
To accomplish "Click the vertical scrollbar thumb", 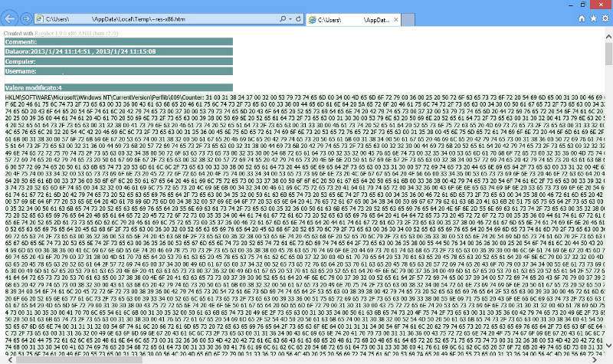I will point(608,54).
